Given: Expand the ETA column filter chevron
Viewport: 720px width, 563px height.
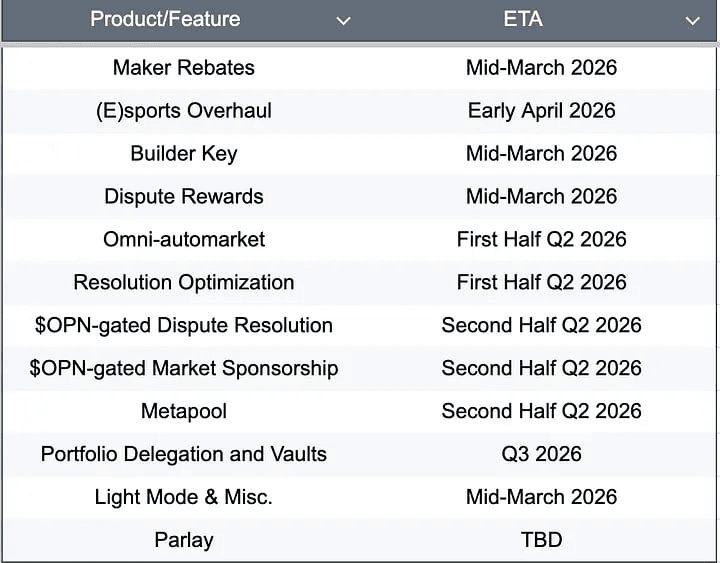Looking at the screenshot, I should 692,21.
